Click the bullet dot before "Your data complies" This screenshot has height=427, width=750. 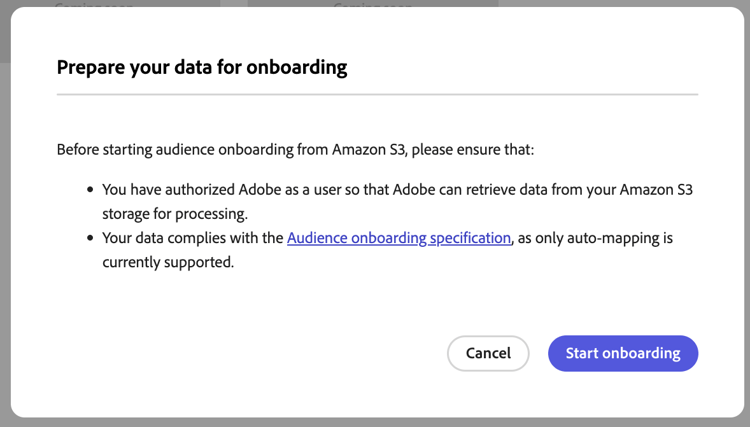pyautogui.click(x=90, y=238)
